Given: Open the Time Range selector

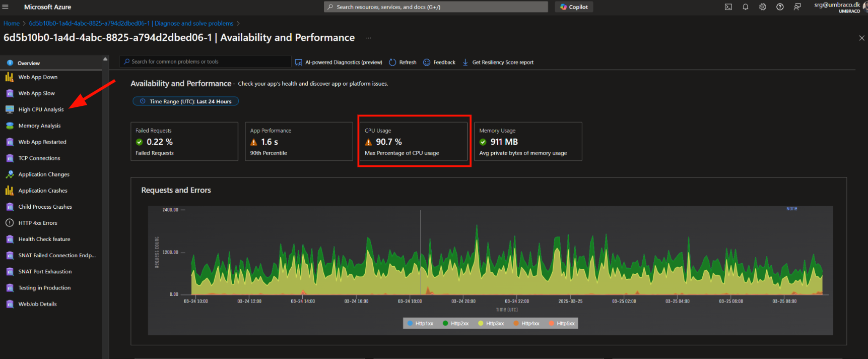Looking at the screenshot, I should coord(185,101).
